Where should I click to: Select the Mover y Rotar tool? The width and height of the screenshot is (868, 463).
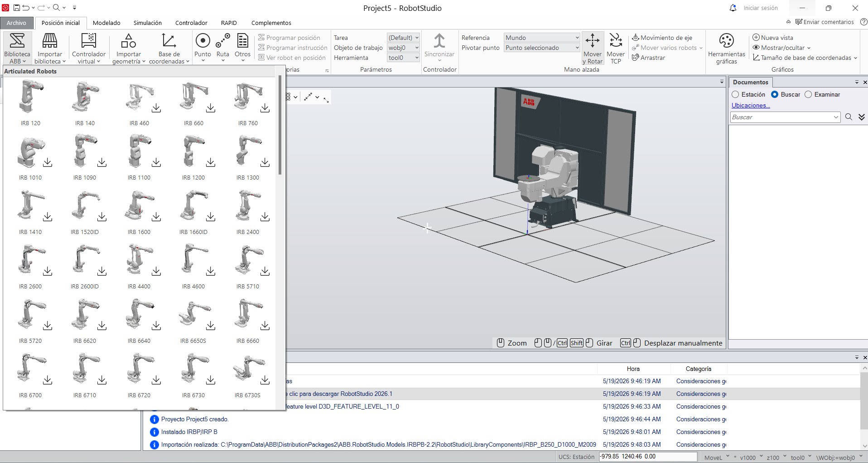coord(593,48)
